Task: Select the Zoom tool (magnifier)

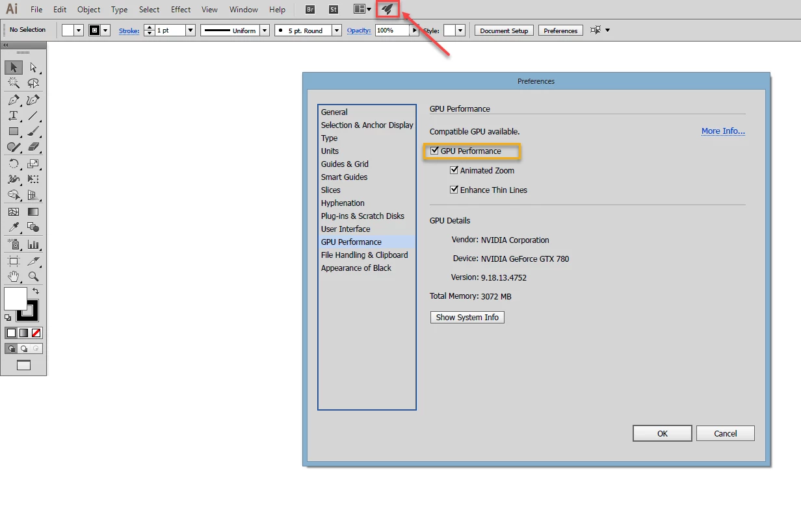Action: 33,277
